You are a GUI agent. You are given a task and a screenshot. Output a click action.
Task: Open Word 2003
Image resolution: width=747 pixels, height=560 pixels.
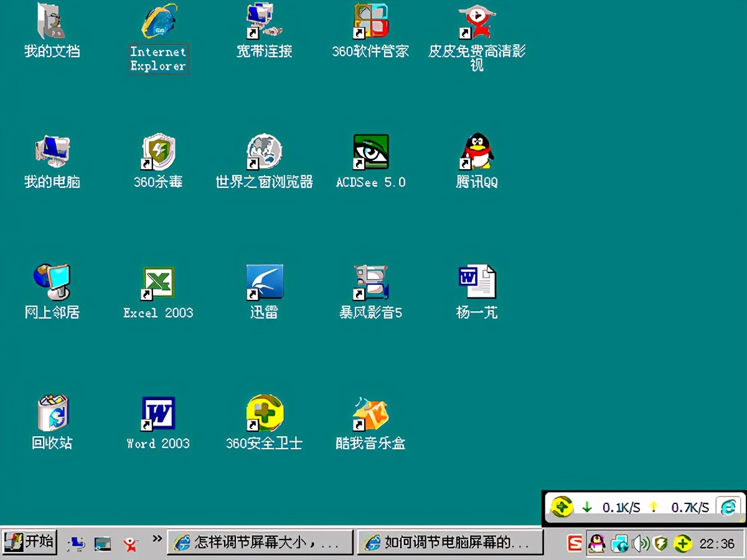pyautogui.click(x=158, y=411)
